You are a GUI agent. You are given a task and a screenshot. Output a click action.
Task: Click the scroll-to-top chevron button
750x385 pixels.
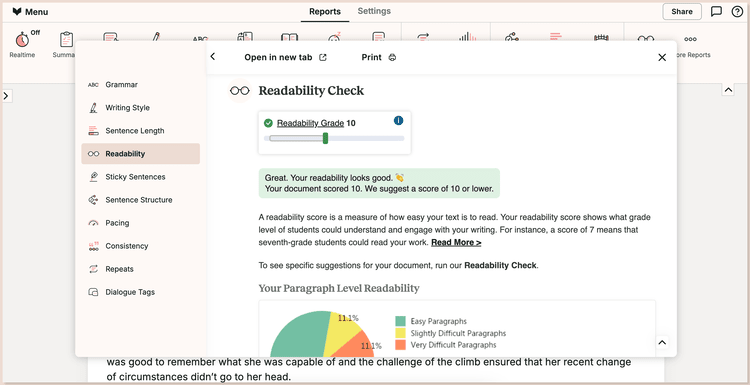[x=662, y=342]
